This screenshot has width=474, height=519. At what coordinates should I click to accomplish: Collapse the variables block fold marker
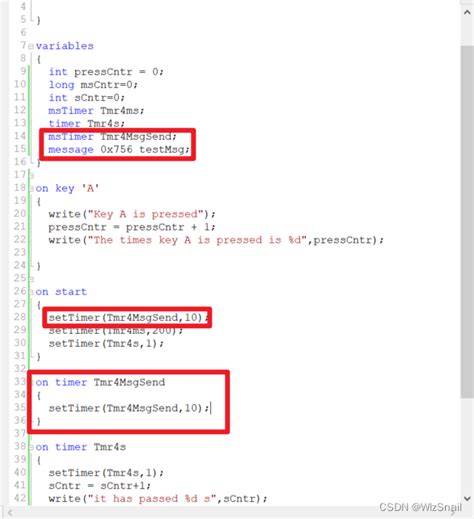pyautogui.click(x=31, y=46)
